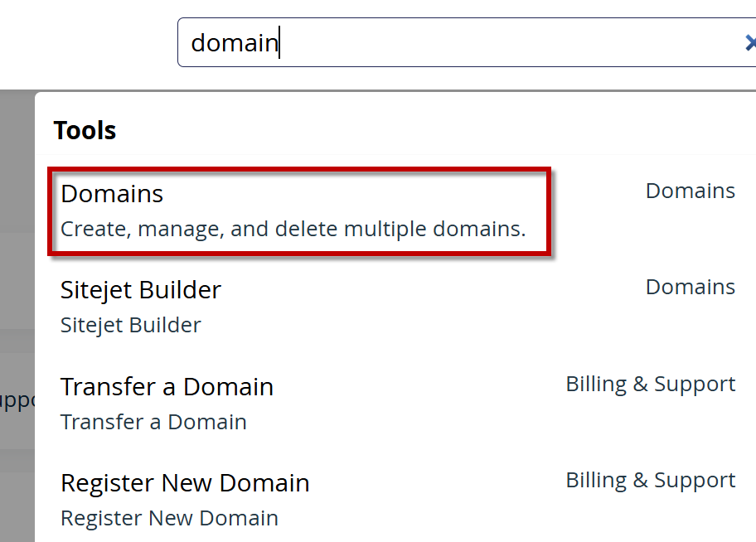Click Billing & Support label beside Transfer a Domain
The height and width of the screenshot is (542, 756).
tap(650, 384)
